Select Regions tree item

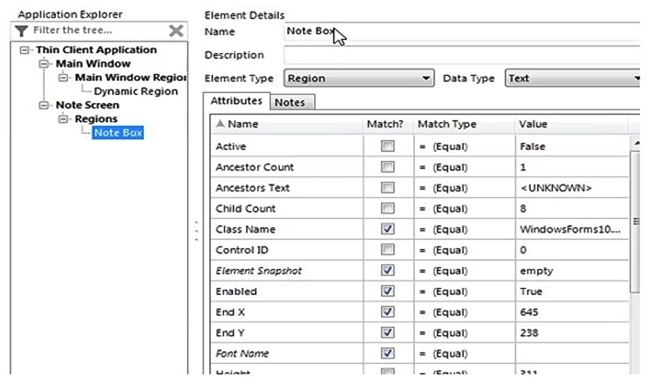(x=96, y=119)
